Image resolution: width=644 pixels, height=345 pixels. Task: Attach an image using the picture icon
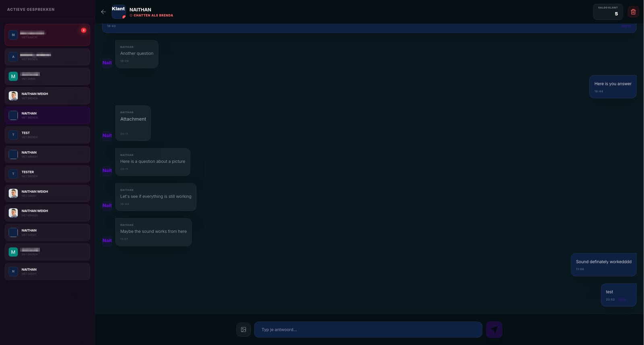(x=244, y=330)
